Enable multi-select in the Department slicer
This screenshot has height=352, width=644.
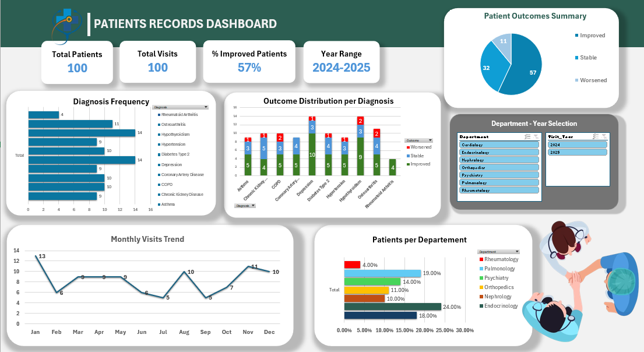click(x=527, y=136)
